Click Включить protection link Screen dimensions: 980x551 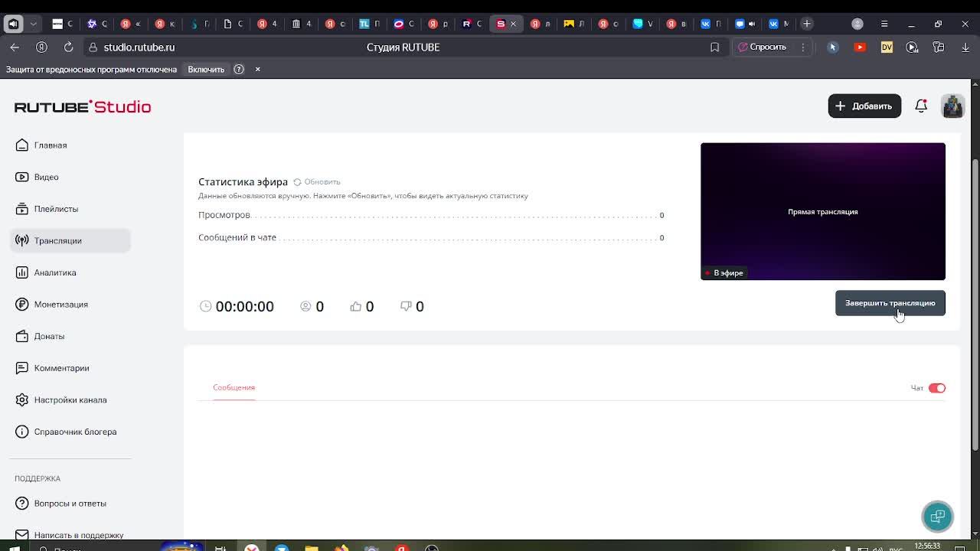click(x=206, y=70)
